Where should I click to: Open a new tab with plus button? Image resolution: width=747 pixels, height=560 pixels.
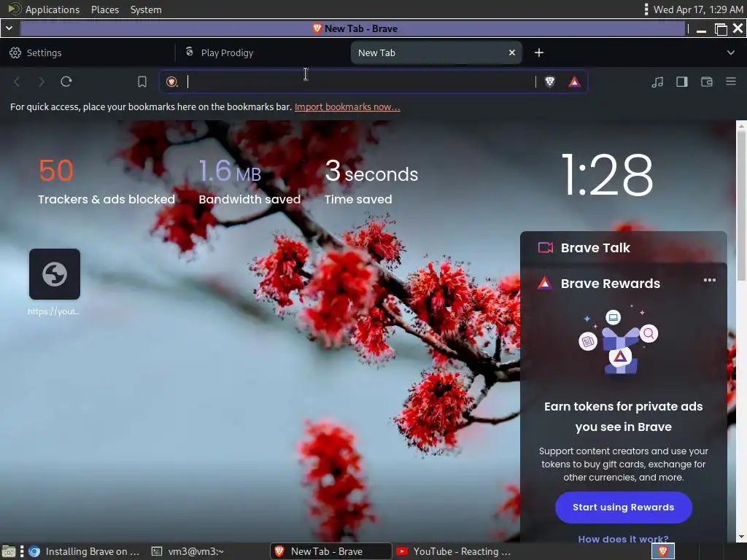539,52
